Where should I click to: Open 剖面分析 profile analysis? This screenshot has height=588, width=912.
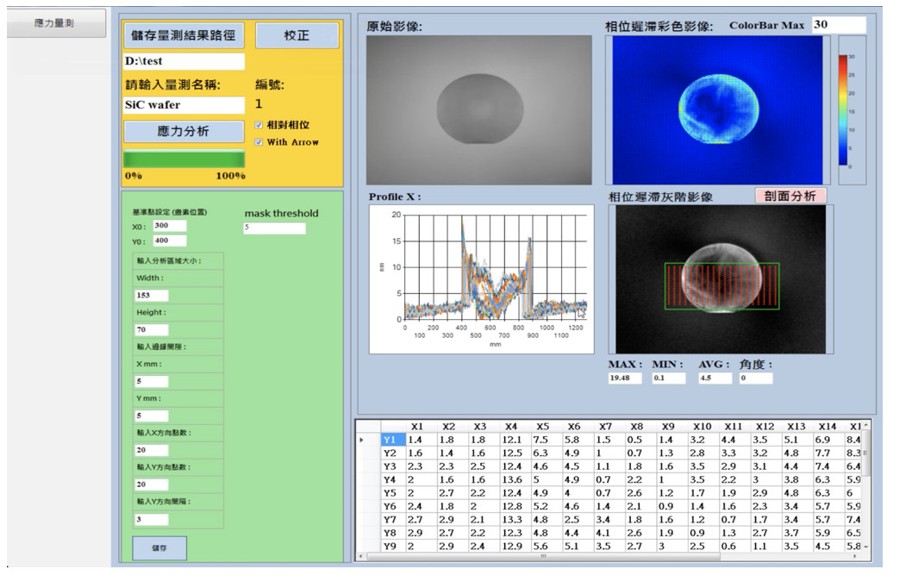(790, 196)
